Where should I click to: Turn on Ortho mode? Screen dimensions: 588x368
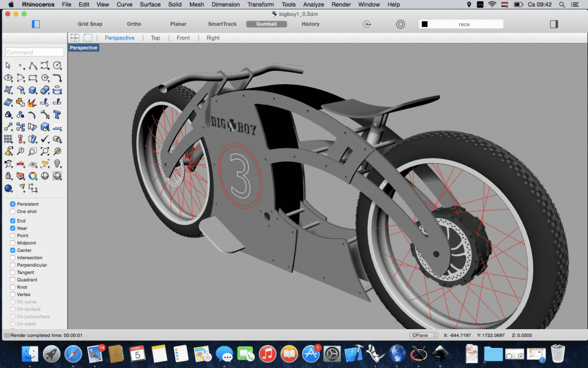tap(134, 24)
